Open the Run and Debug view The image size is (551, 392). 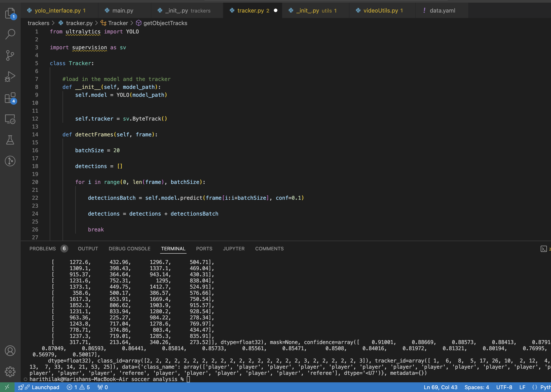[10, 77]
